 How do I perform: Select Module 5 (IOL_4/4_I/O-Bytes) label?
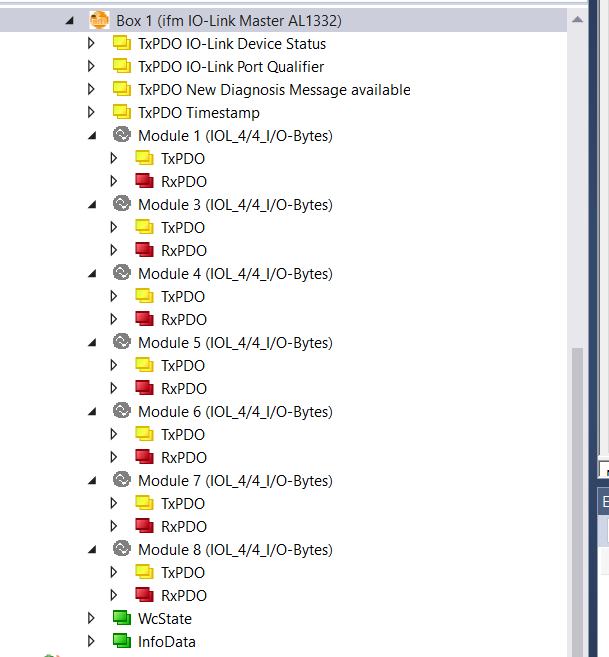[x=236, y=343]
